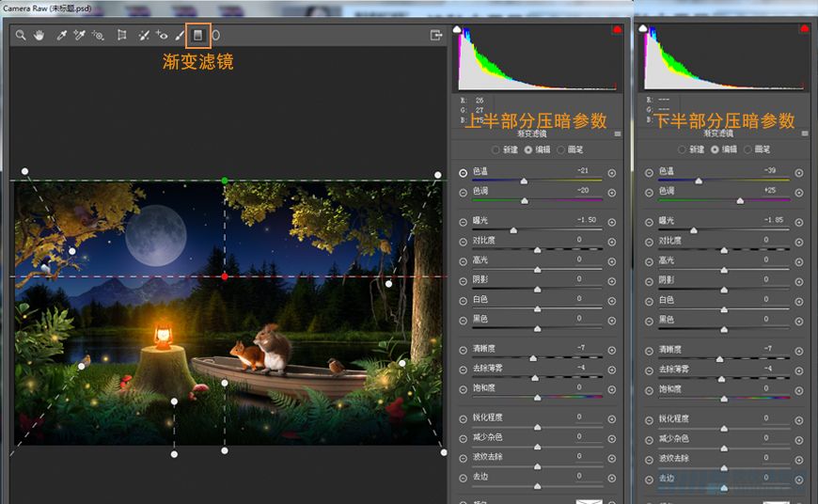Image resolution: width=818 pixels, height=504 pixels.
Task: Select the Transform tool icon
Action: click(121, 35)
